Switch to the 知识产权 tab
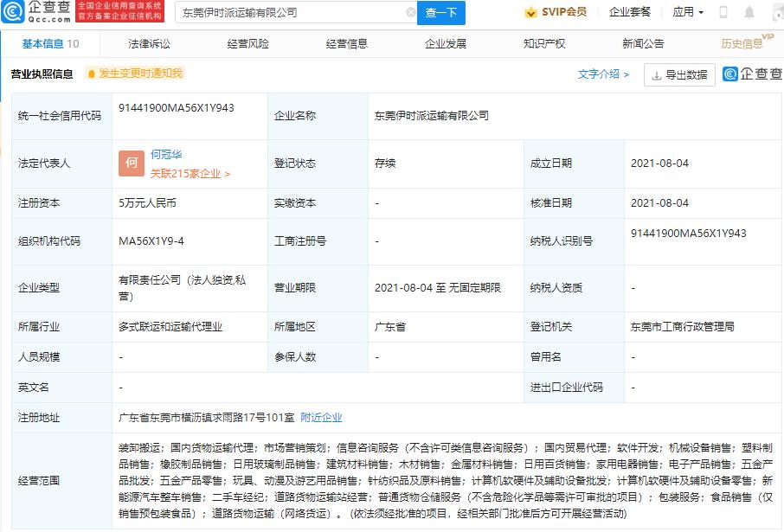 click(x=542, y=42)
